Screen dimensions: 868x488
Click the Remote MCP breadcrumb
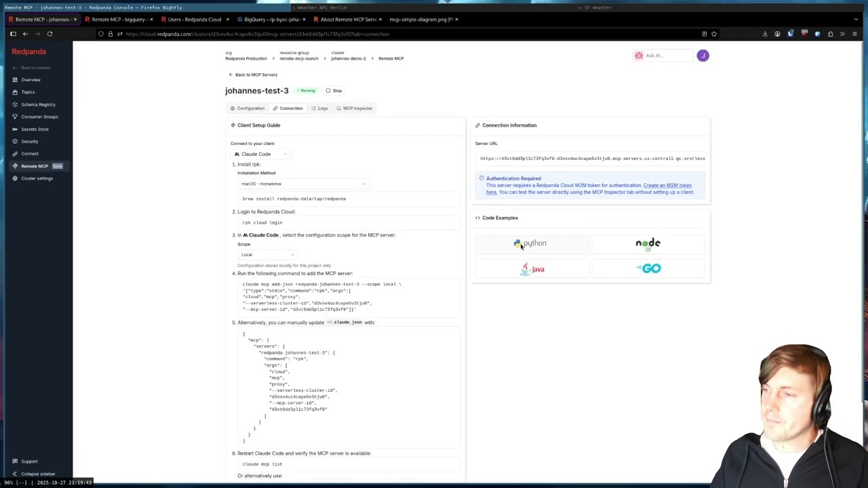point(391,58)
